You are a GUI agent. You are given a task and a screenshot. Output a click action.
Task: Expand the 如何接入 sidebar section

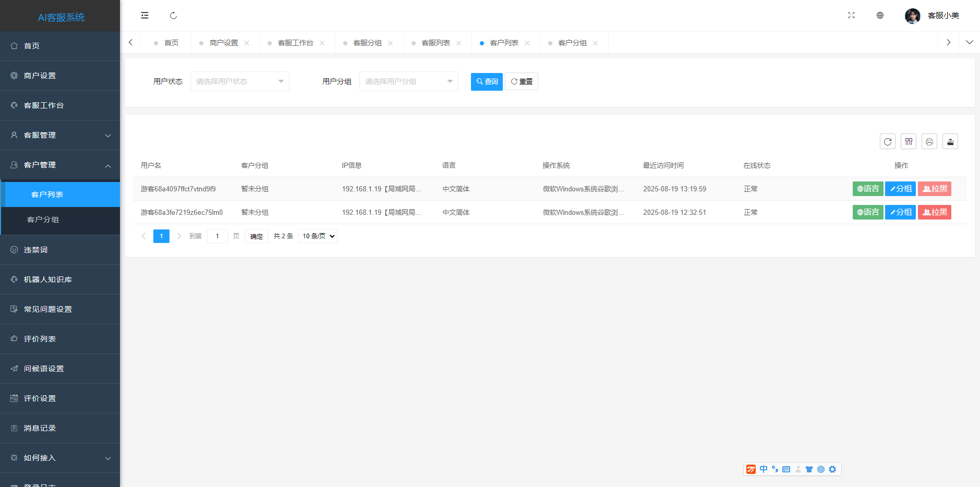point(60,458)
